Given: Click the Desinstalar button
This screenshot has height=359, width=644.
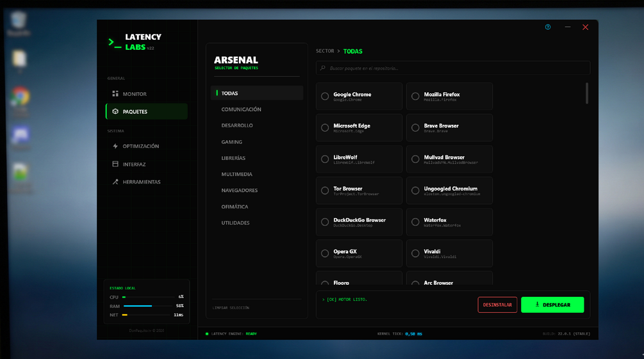Looking at the screenshot, I should coord(497,305).
